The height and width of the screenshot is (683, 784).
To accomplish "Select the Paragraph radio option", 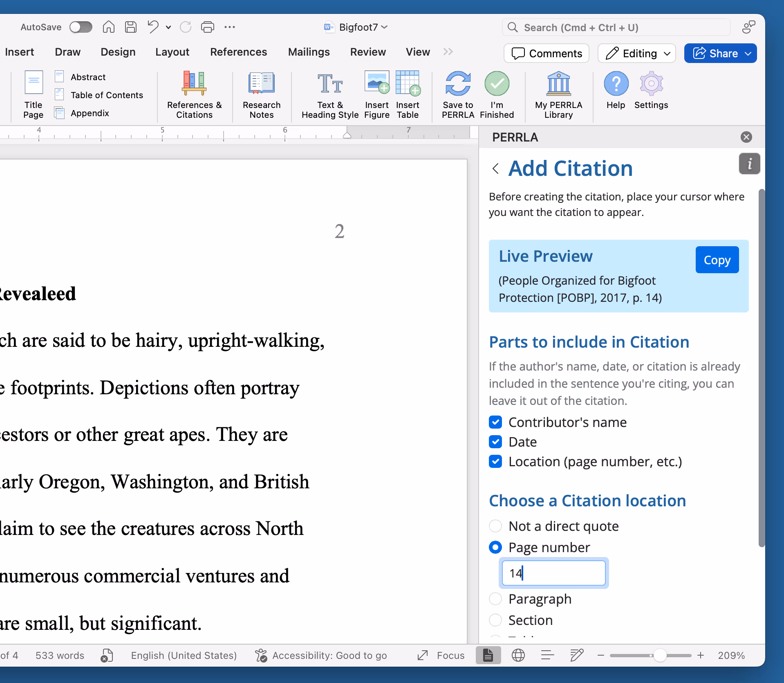I will point(495,599).
